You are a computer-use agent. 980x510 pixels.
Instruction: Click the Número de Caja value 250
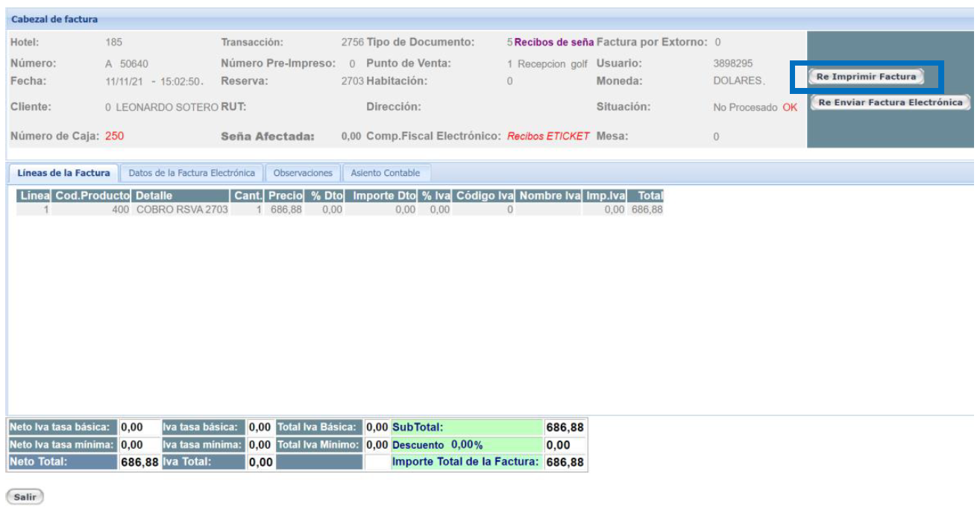[114, 136]
